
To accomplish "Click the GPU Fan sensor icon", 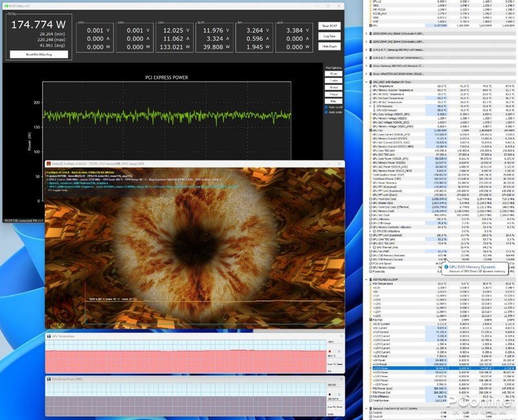I will point(370,129).
